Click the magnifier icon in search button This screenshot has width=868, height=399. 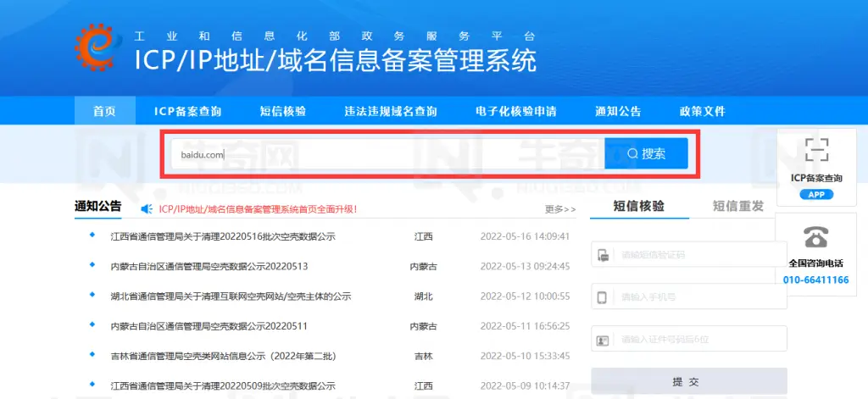pyautogui.click(x=632, y=154)
